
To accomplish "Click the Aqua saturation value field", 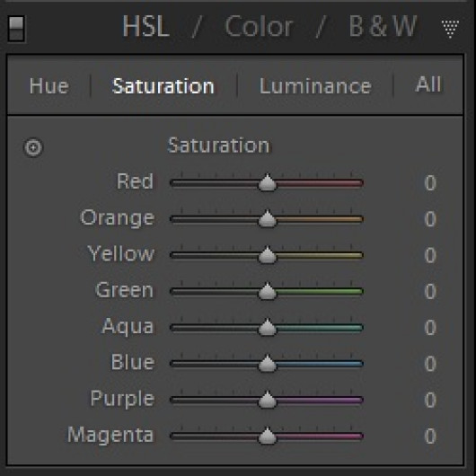I will 430,328.
